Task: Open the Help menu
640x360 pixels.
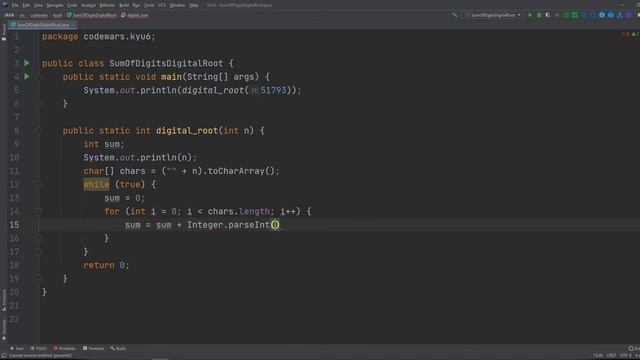Action: coord(193,5)
